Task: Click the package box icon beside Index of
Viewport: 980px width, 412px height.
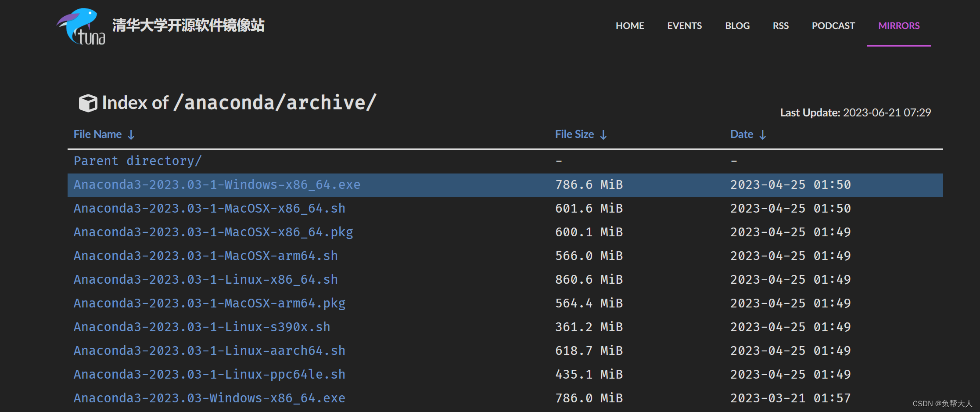Action: [88, 103]
